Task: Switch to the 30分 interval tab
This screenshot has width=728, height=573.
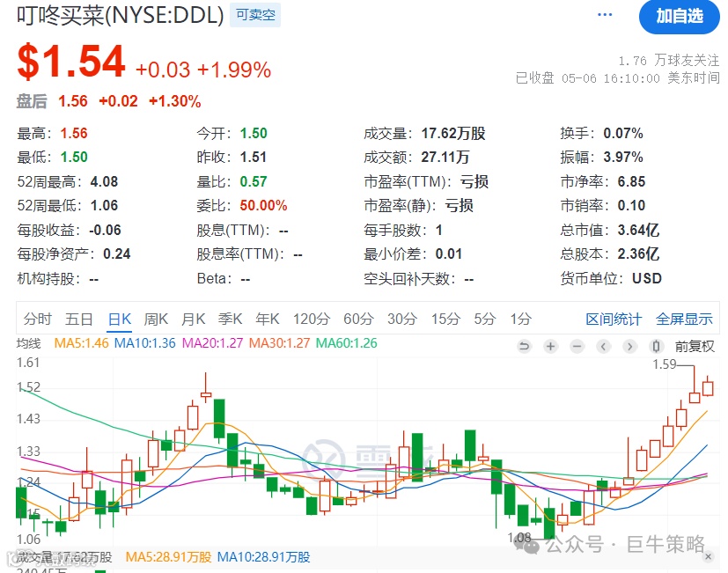Action: click(402, 319)
